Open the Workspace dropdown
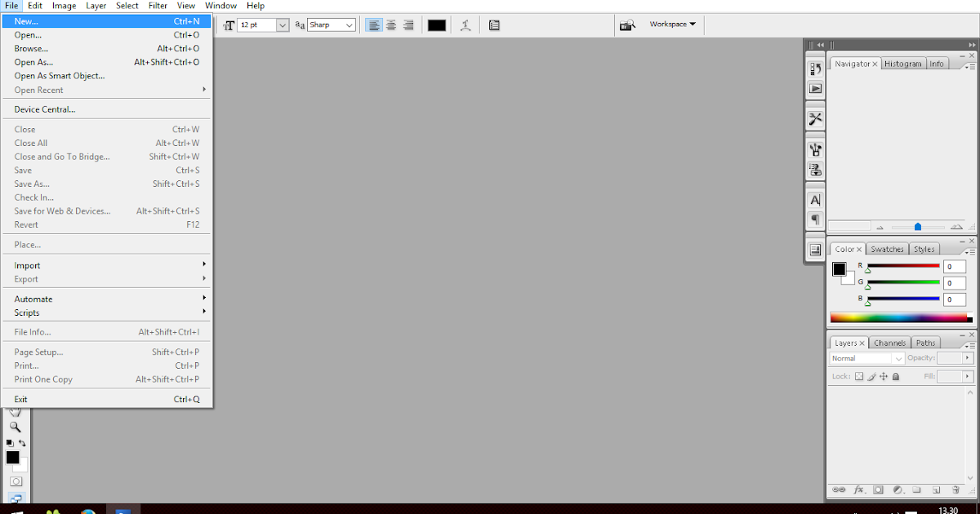 coord(672,24)
